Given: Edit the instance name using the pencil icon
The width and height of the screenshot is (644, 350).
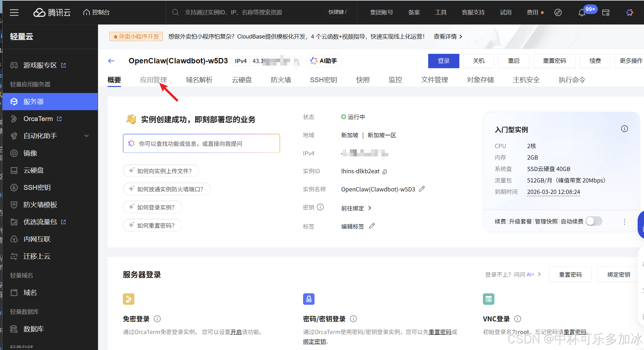Looking at the screenshot, I should [422, 189].
